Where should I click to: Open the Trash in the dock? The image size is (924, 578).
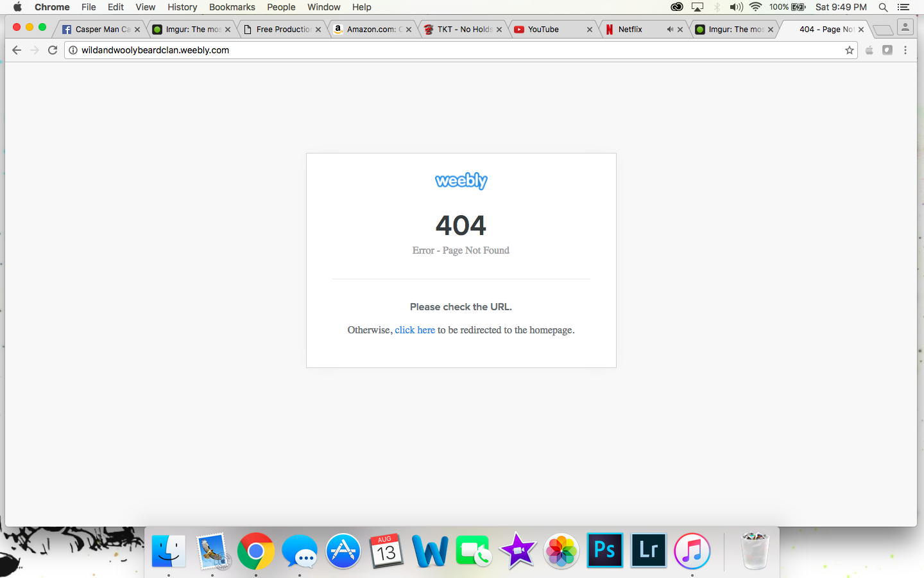[755, 551]
